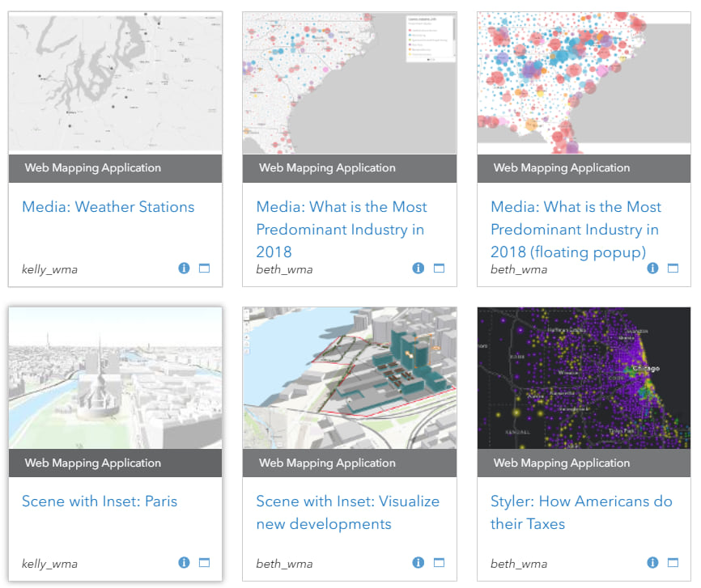Launch window icon on Scene with Inset: Paris card
Image resolution: width=701 pixels, height=588 pixels.
point(204,563)
